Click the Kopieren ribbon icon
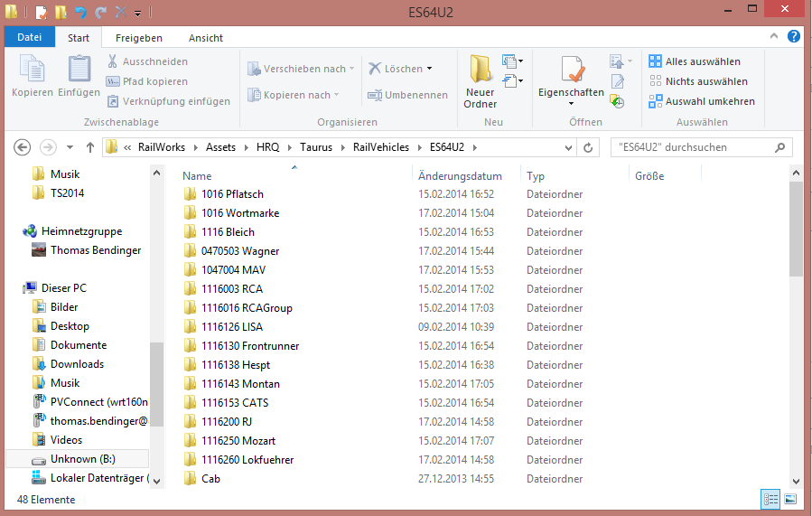Image resolution: width=812 pixels, height=516 pixels. [x=33, y=76]
